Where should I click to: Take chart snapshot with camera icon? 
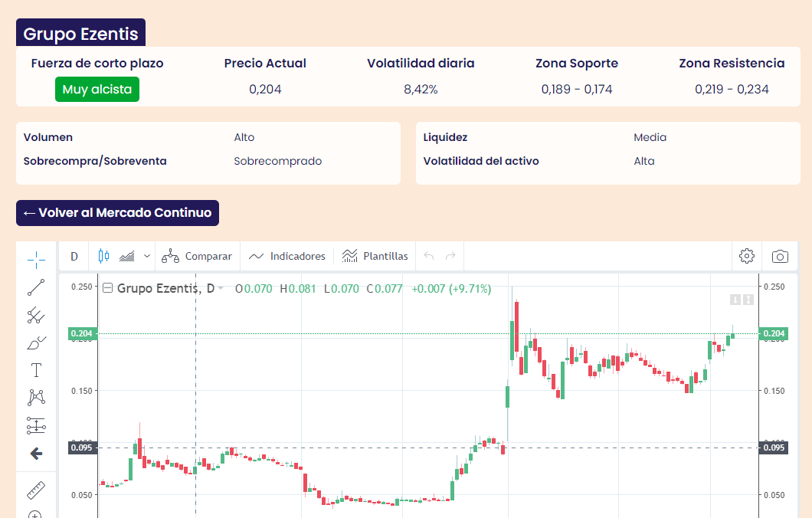(780, 256)
